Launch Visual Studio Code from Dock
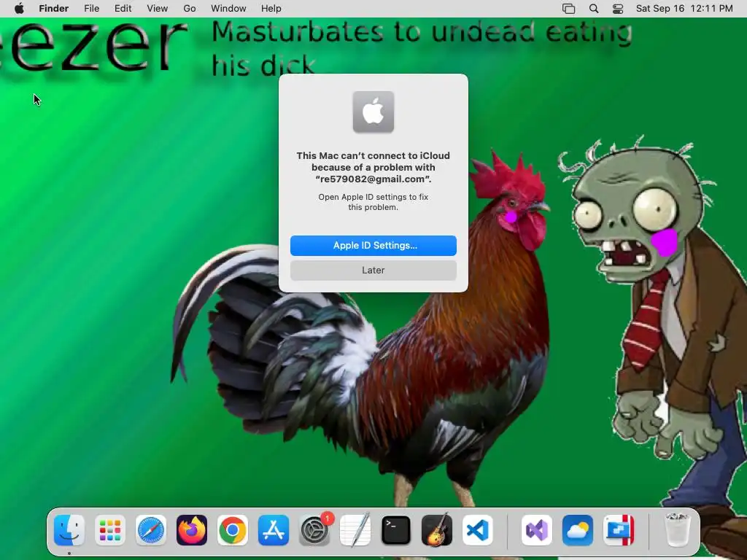Screen dimensions: 747x560 pyautogui.click(x=478, y=530)
